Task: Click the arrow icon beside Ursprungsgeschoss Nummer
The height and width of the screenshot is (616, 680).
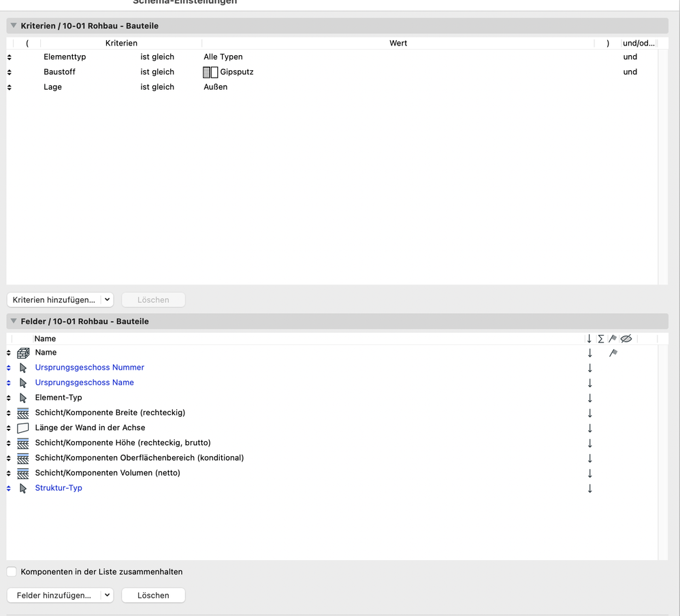Action: pyautogui.click(x=23, y=368)
